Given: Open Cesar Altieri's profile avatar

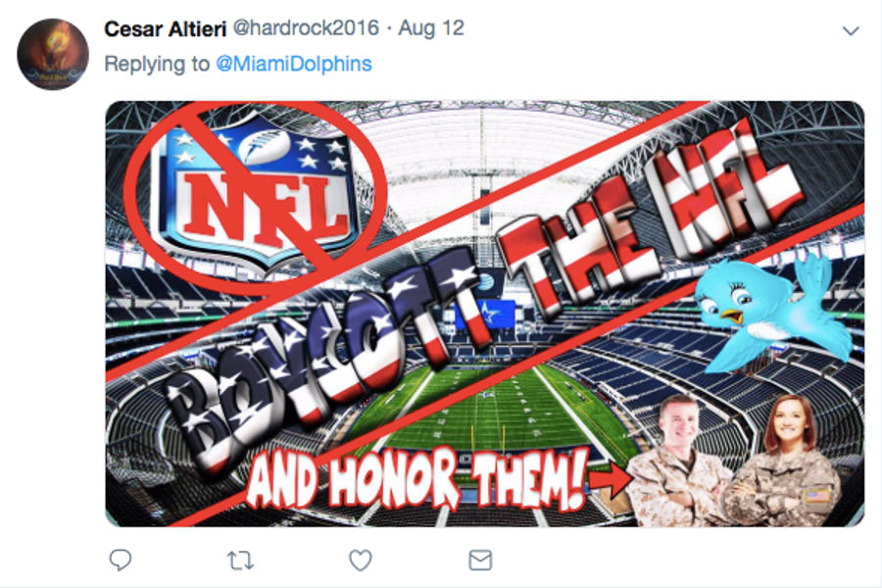Looking at the screenshot, I should (53, 54).
